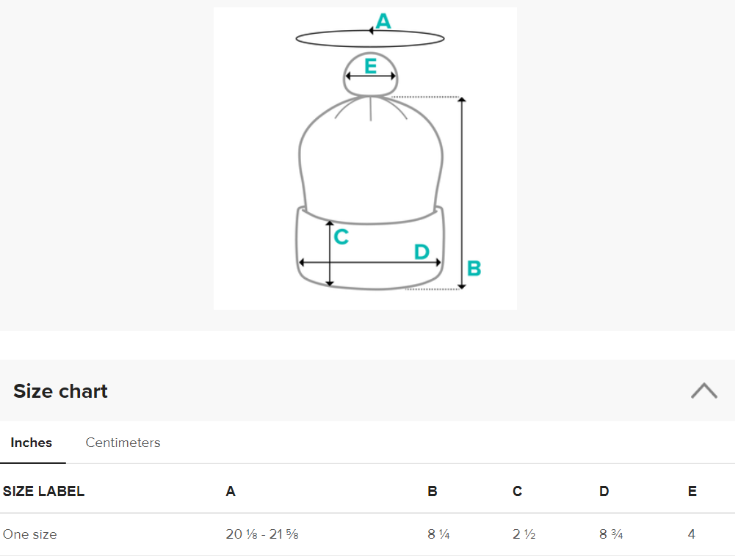The image size is (752, 560).
Task: Switch to the Centimeters tab
Action: pos(123,443)
